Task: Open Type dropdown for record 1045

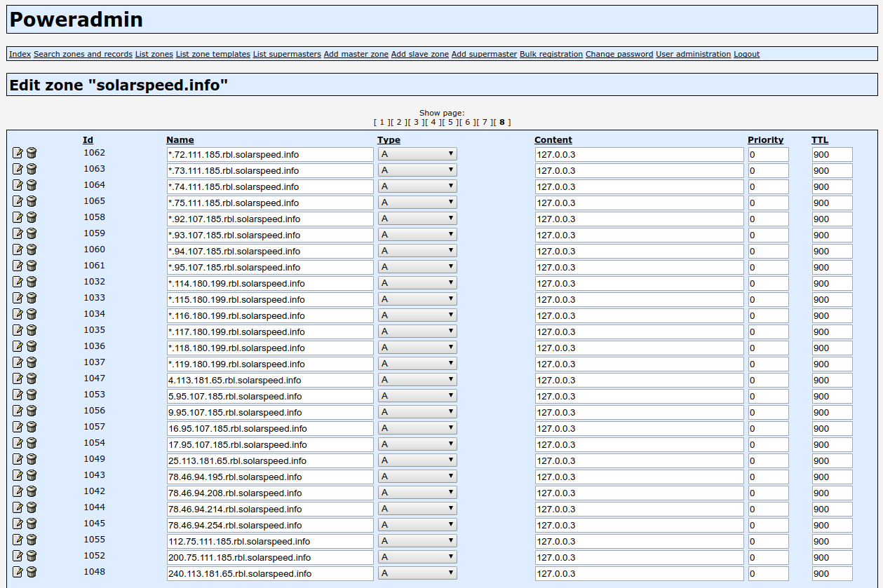Action: click(x=417, y=525)
